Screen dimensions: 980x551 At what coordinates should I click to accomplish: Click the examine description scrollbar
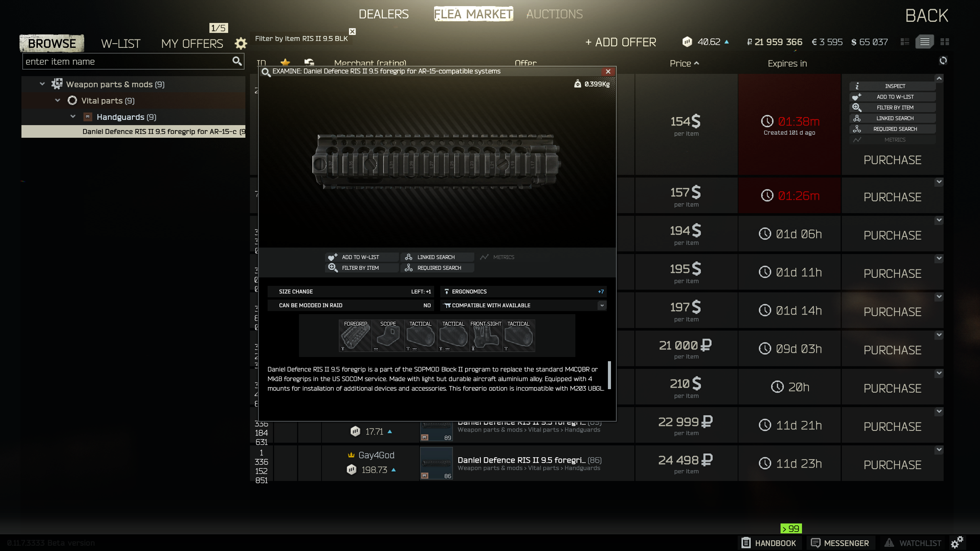pyautogui.click(x=609, y=375)
